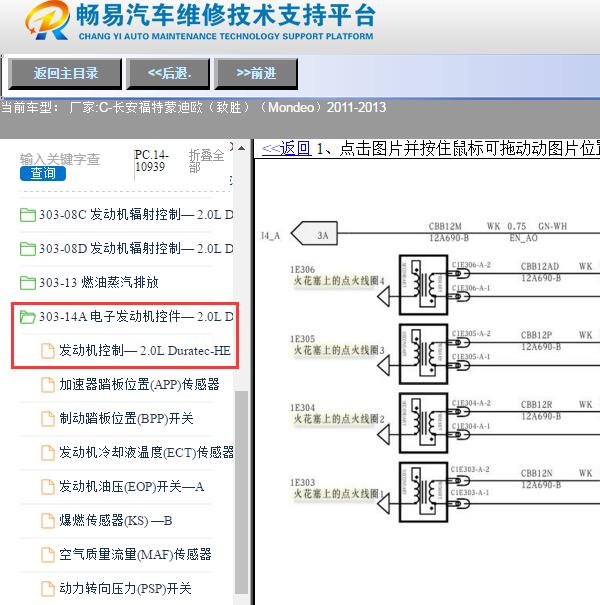Screen dimensions: 600x605
Task: Click page icon beside 动力转向压力(PSP)开关
Action: (x=48, y=588)
